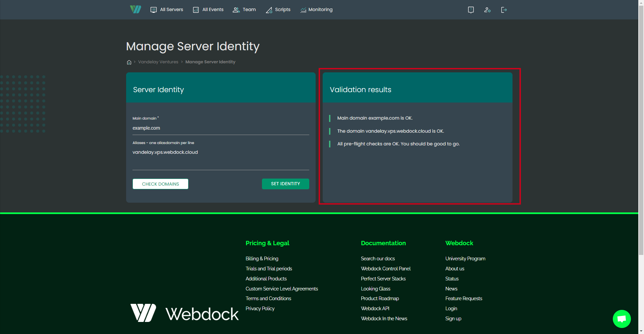The height and width of the screenshot is (334, 644).
Task: Open Additional Products footer link
Action: [x=266, y=279]
